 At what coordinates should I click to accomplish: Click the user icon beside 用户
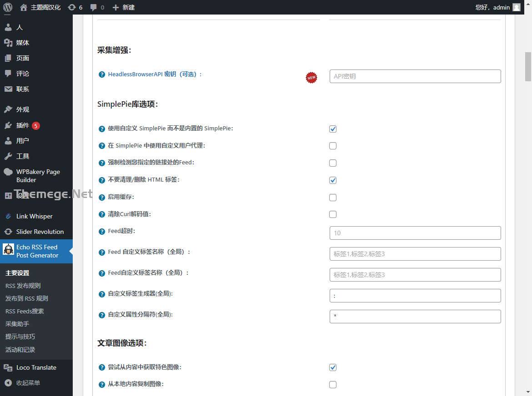[x=8, y=141]
